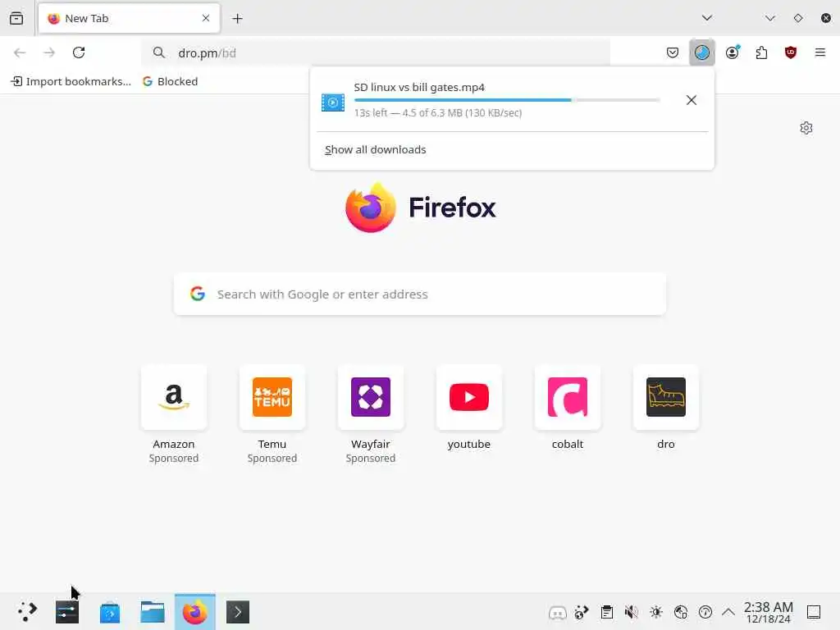The width and height of the screenshot is (840, 630).
Task: Open the brightness tray icon
Action: coord(655,612)
